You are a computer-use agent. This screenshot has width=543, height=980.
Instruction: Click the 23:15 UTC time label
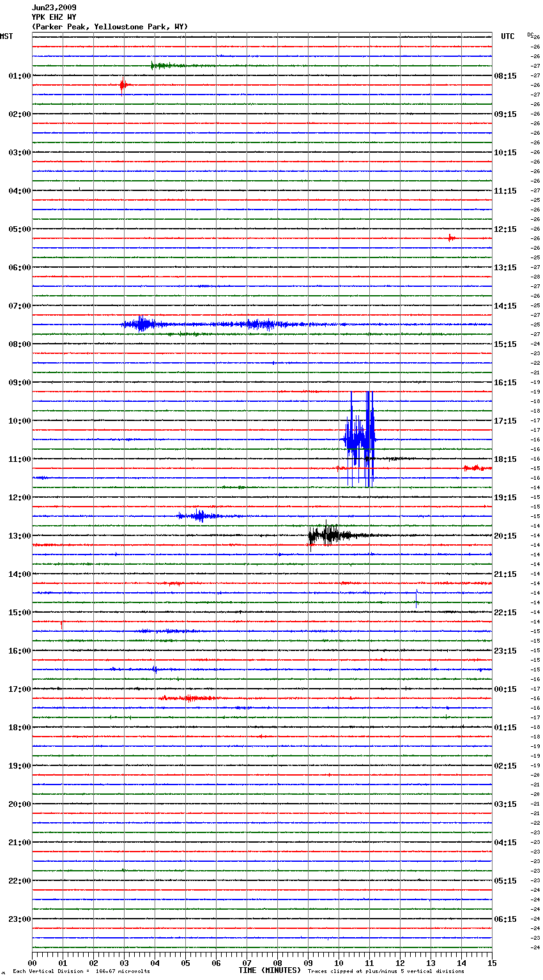(505, 650)
